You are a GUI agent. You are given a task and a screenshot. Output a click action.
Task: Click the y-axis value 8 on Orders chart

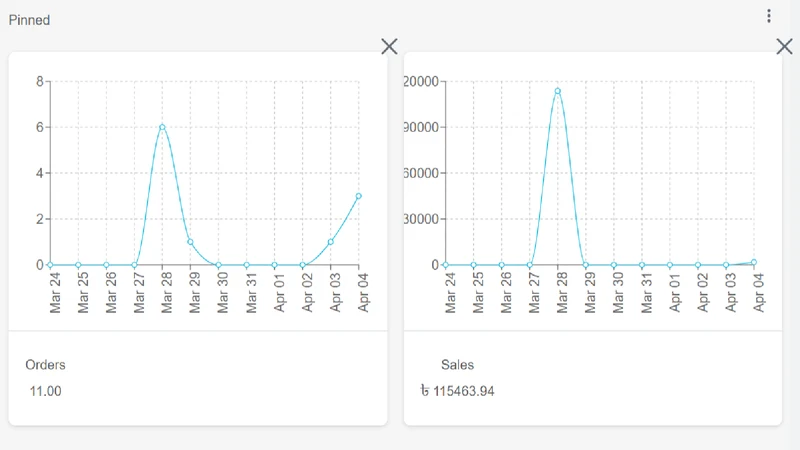pos(40,81)
